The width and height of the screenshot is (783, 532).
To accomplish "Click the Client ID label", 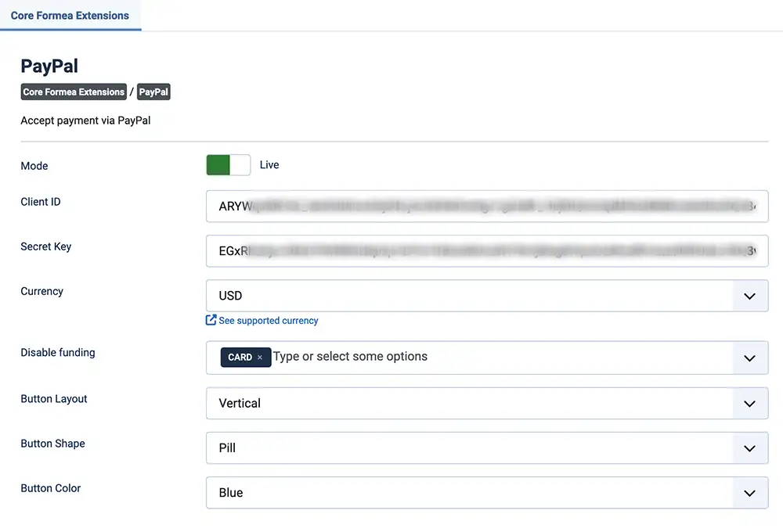I will [41, 202].
